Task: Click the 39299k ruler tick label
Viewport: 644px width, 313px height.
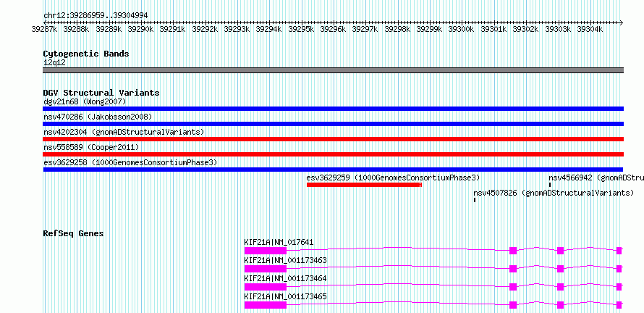Action: [x=429, y=29]
